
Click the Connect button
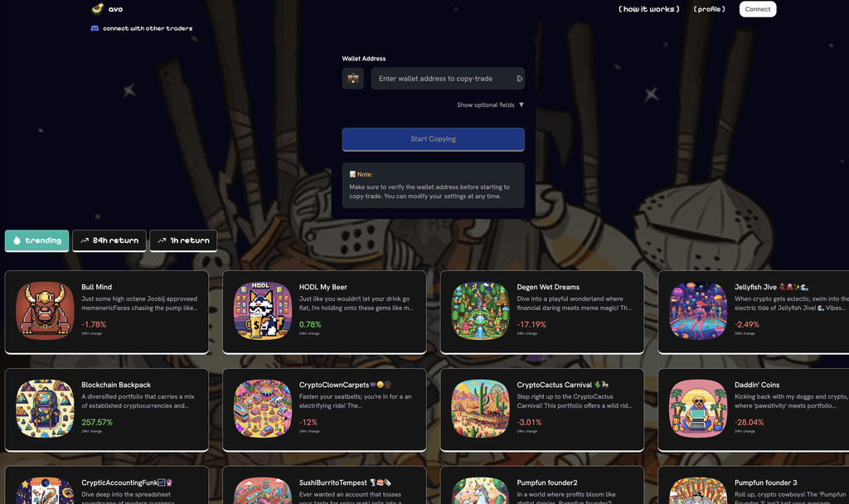pyautogui.click(x=758, y=9)
